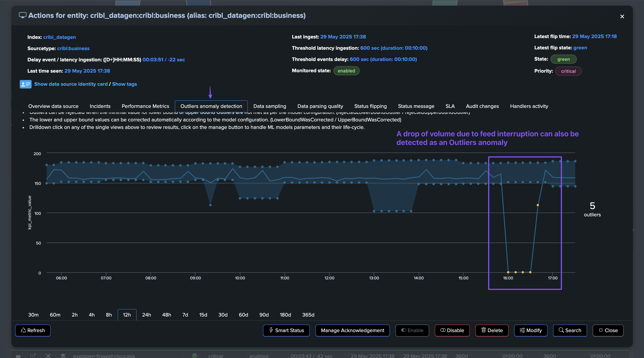The image size is (644, 358).
Task: Click the identity card icon
Action: pyautogui.click(x=25, y=84)
